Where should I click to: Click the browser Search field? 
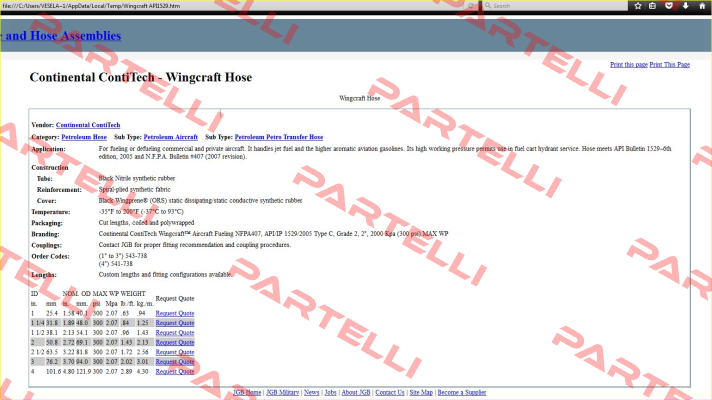(554, 5)
